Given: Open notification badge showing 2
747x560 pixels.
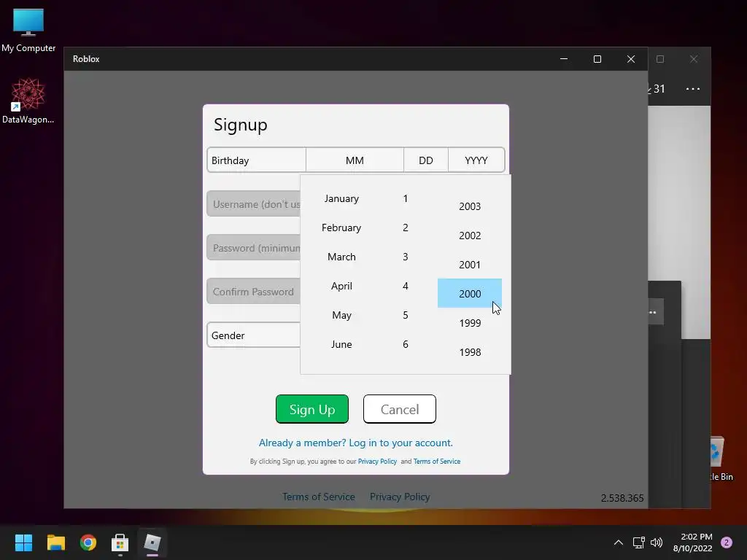Looking at the screenshot, I should (727, 542).
